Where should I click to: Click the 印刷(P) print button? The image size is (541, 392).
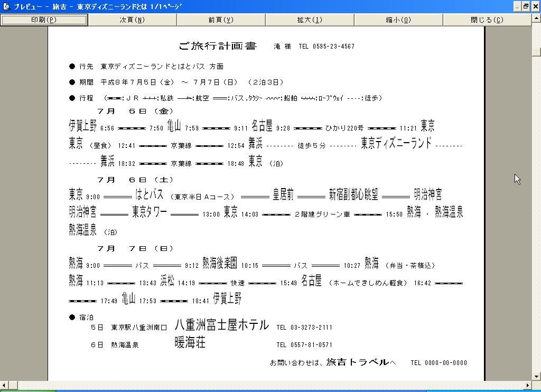pyautogui.click(x=44, y=20)
